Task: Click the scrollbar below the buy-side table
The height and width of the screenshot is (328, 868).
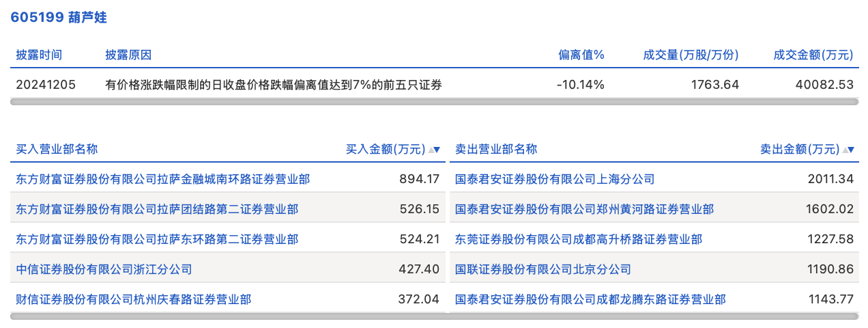Action: click(x=228, y=316)
